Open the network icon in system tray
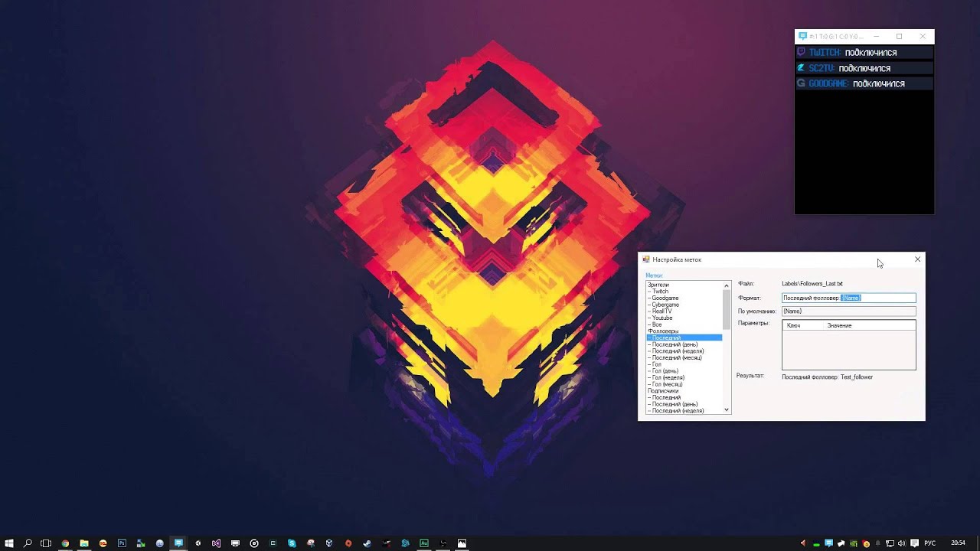The image size is (980, 551). (x=890, y=543)
